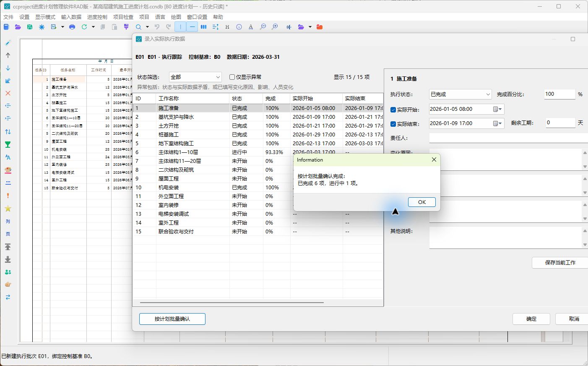Image resolution: width=588 pixels, height=366 pixels.
Task: Click the green refresh icon
Action: [x=84, y=27]
